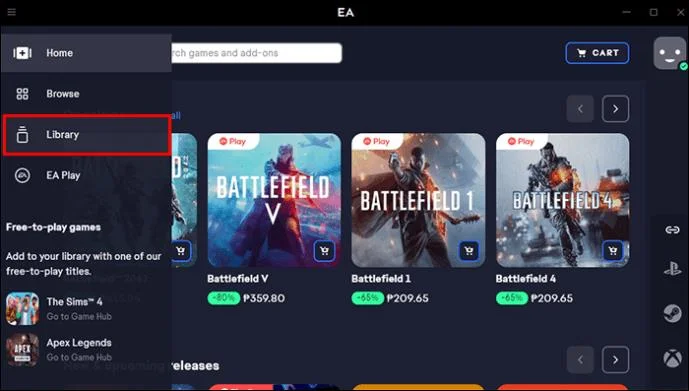This screenshot has height=391, width=689.
Task: Show previous Battlefield carousel items
Action: 580,109
